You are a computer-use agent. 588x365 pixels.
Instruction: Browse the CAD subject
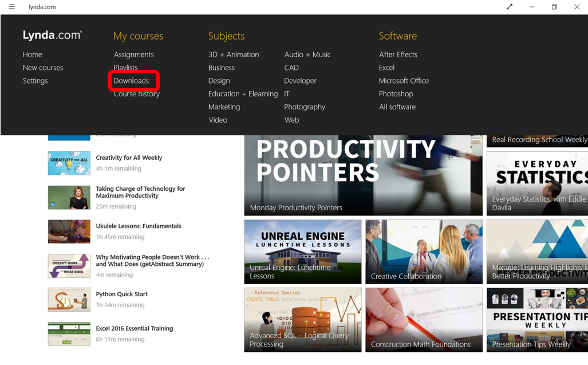pyautogui.click(x=291, y=68)
